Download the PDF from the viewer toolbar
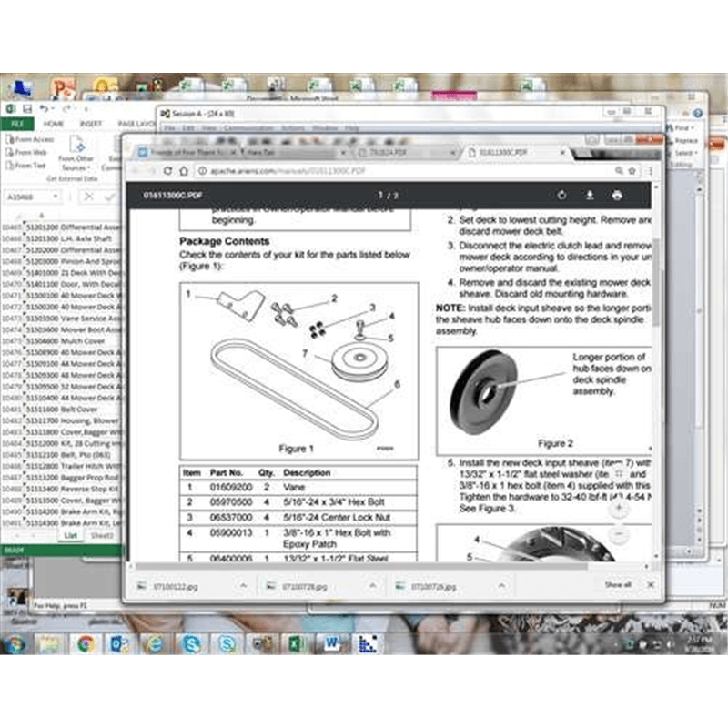The width and height of the screenshot is (728, 728). click(x=590, y=196)
